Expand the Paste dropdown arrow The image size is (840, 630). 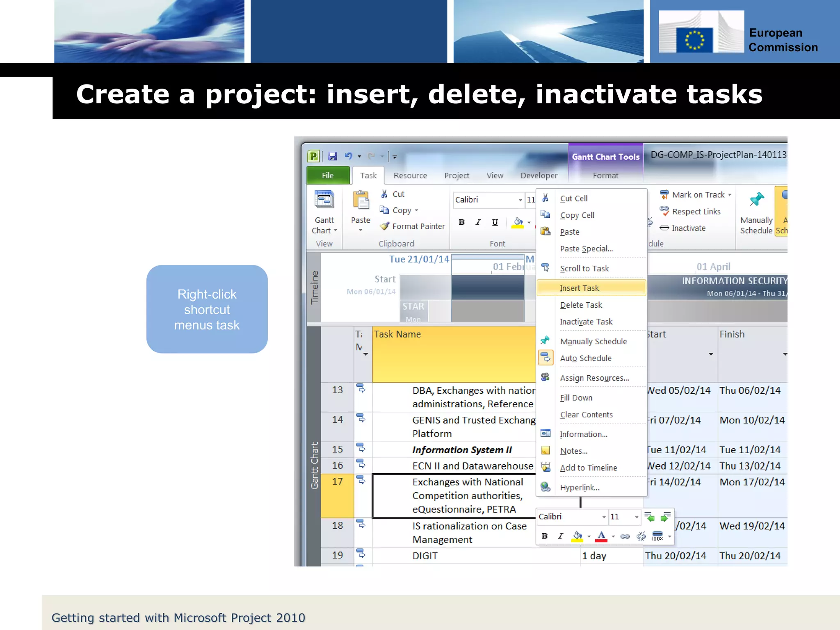point(361,230)
